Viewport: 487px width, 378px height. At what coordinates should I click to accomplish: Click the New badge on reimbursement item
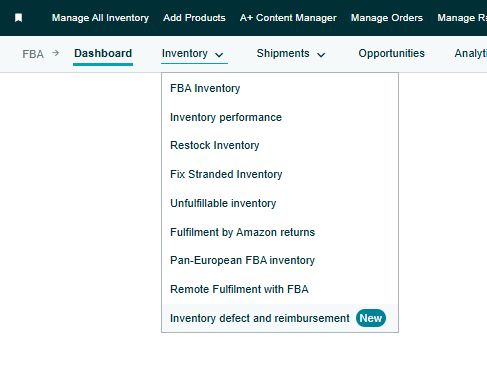(371, 318)
